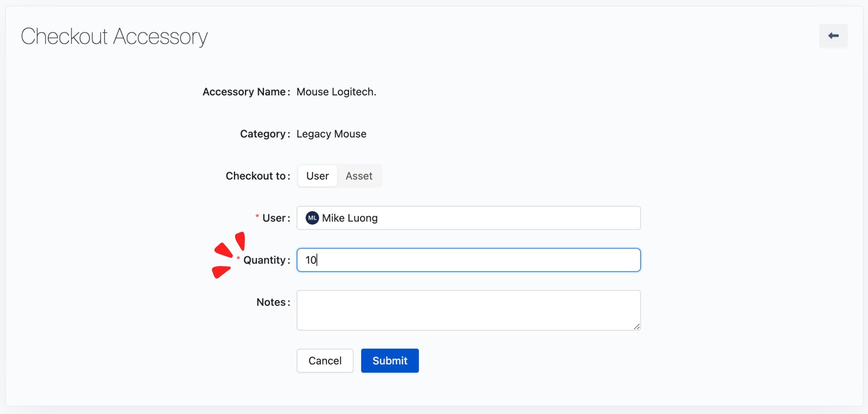Screen dimensions: 868x414
Task: Switch checkout target to Asset
Action: point(359,176)
